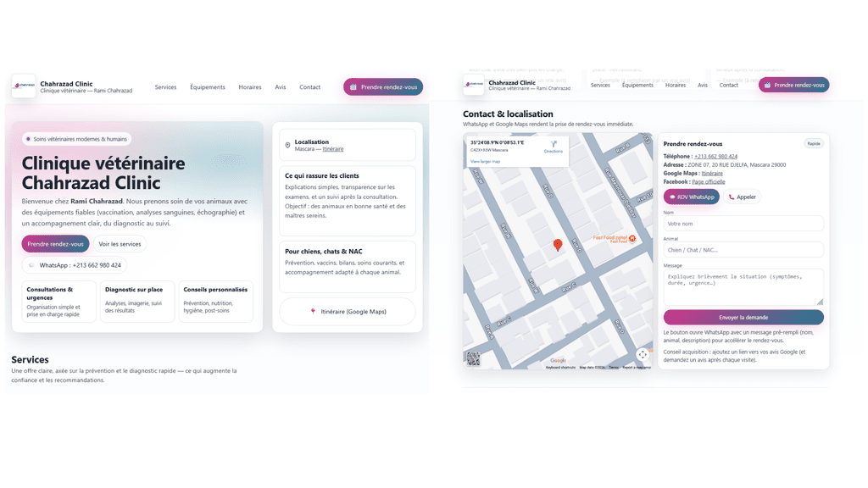Viewport: 868px width, 488px height.
Task: Click the Soins vétérinaires modernes & humains badge
Action: 76,139
